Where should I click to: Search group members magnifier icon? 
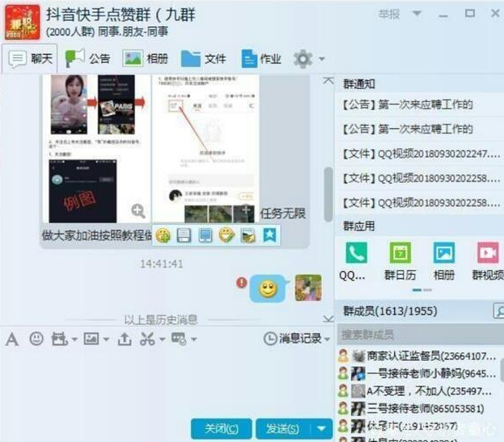499,311
